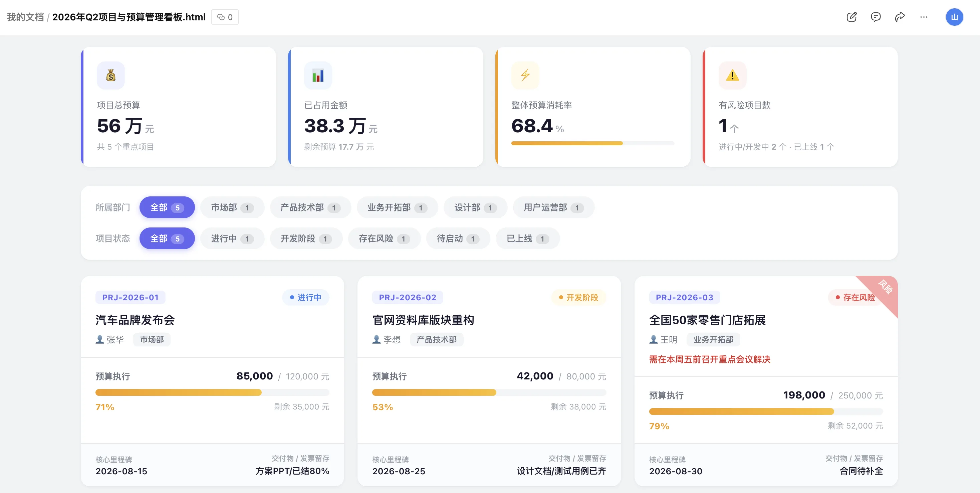
Task: Click deliverable text 方案PPT/已结80%
Action: click(x=292, y=471)
